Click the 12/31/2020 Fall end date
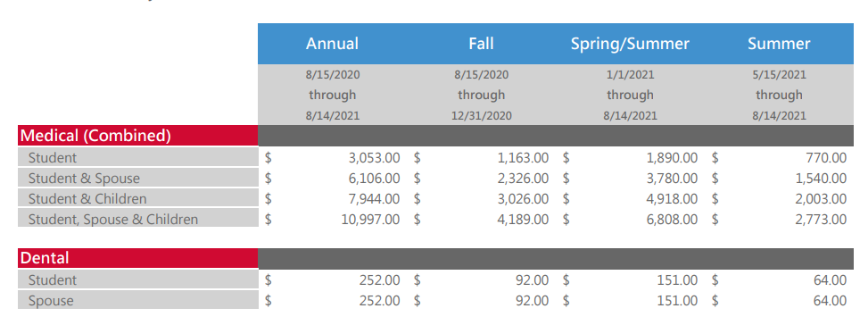The height and width of the screenshot is (325, 868). pyautogui.click(x=481, y=116)
